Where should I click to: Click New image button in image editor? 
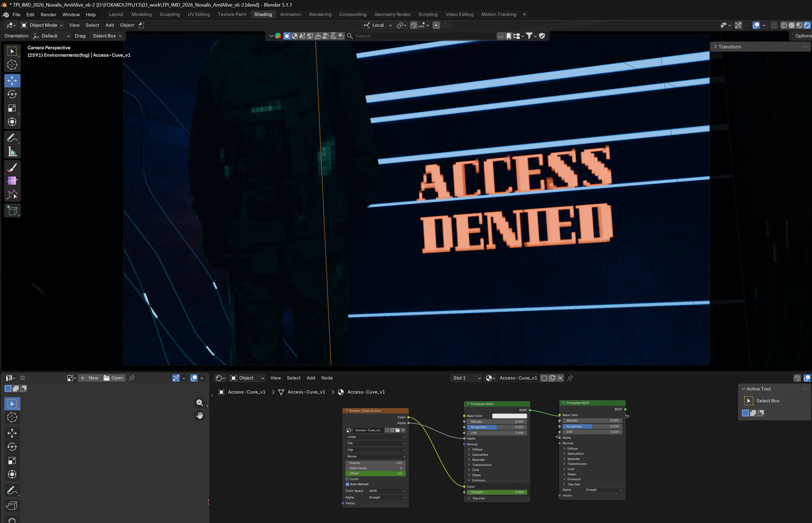point(89,378)
